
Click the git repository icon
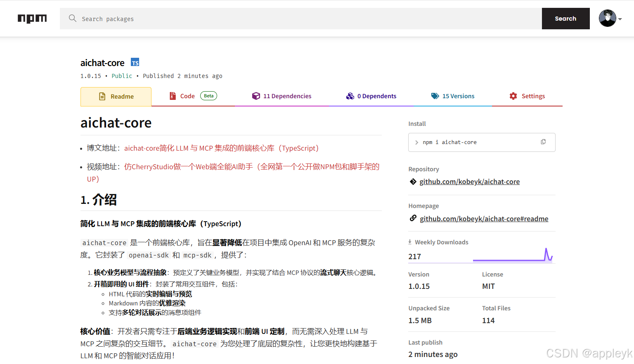(413, 182)
